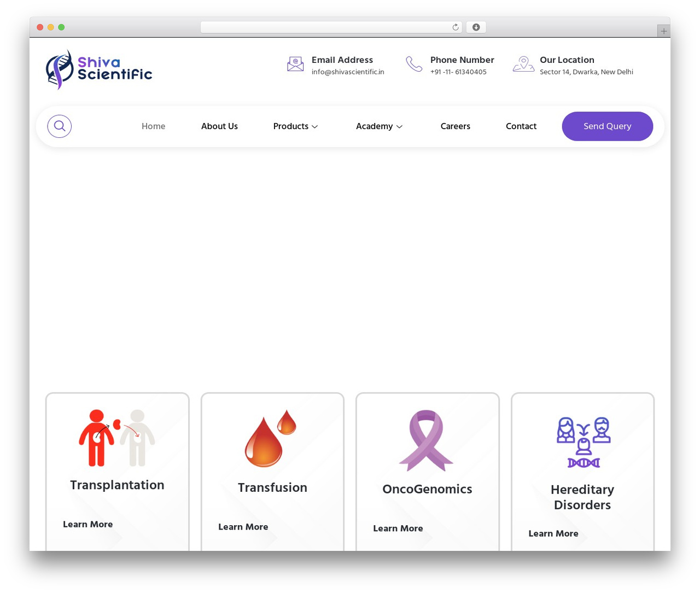Go to the Home menu item

pyautogui.click(x=153, y=126)
